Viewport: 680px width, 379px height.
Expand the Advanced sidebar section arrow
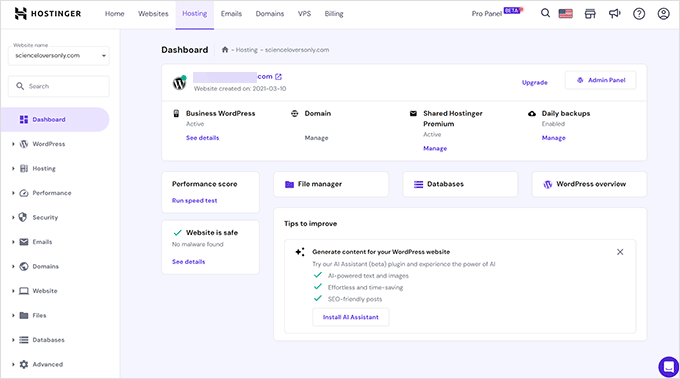pyautogui.click(x=13, y=364)
